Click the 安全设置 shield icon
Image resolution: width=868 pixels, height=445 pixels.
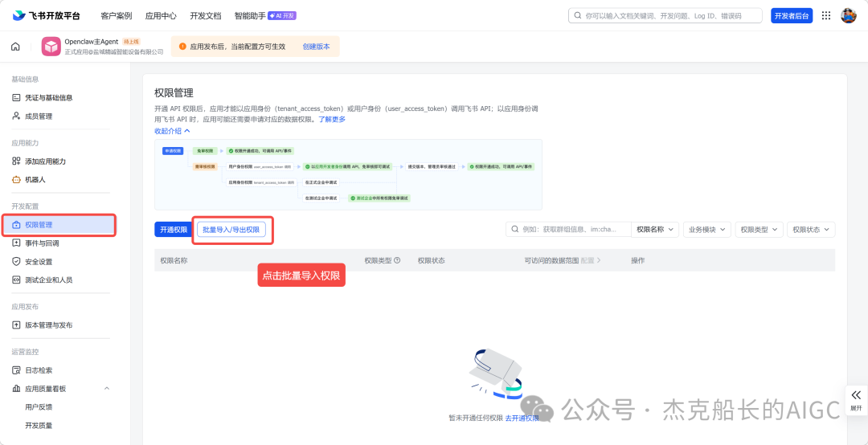16,261
